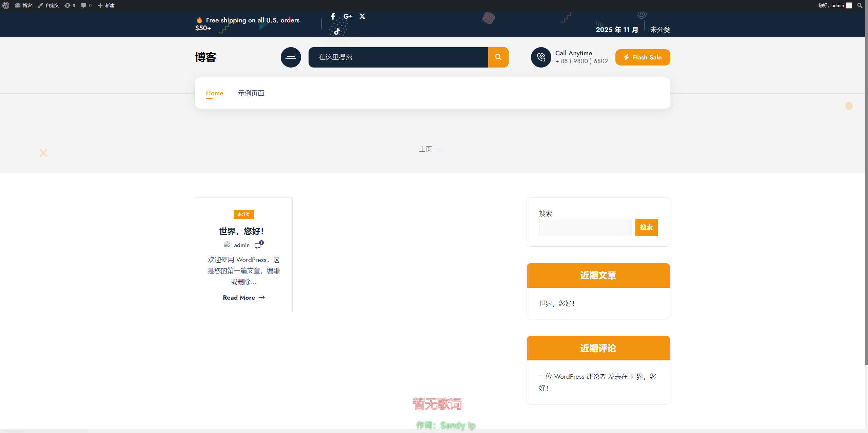Toggle the round hamburger category menu
The height and width of the screenshot is (433, 868).
pos(291,57)
